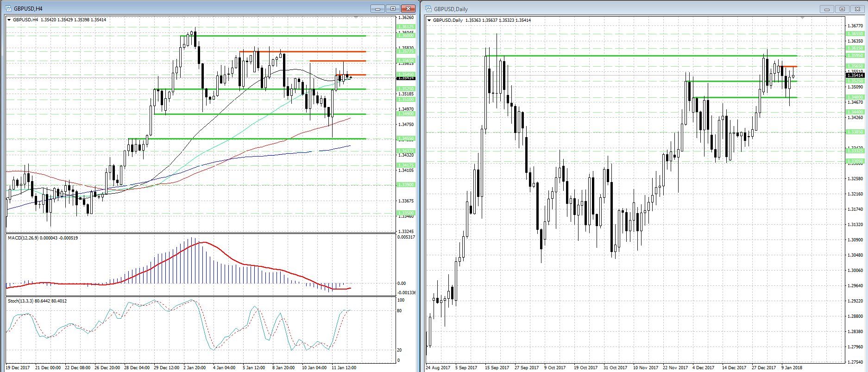The height and width of the screenshot is (372, 868).
Task: Minimize the GBPUSD,Daily chart window
Action: 827,9
